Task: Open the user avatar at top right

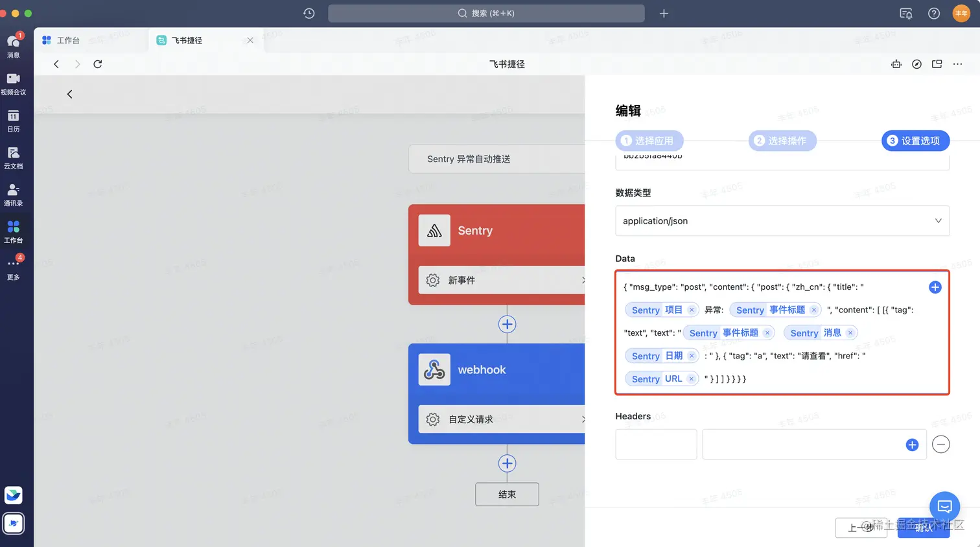Action: coord(961,13)
